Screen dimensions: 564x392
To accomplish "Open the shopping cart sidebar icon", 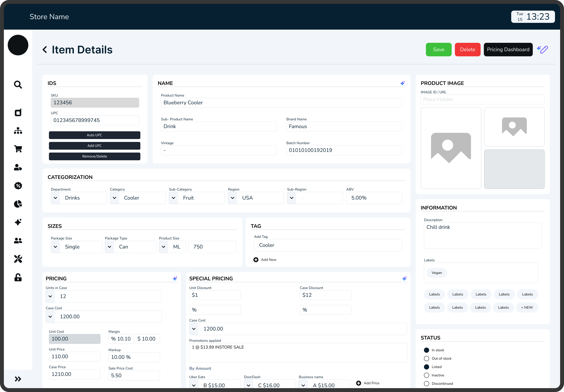I will coord(18,149).
